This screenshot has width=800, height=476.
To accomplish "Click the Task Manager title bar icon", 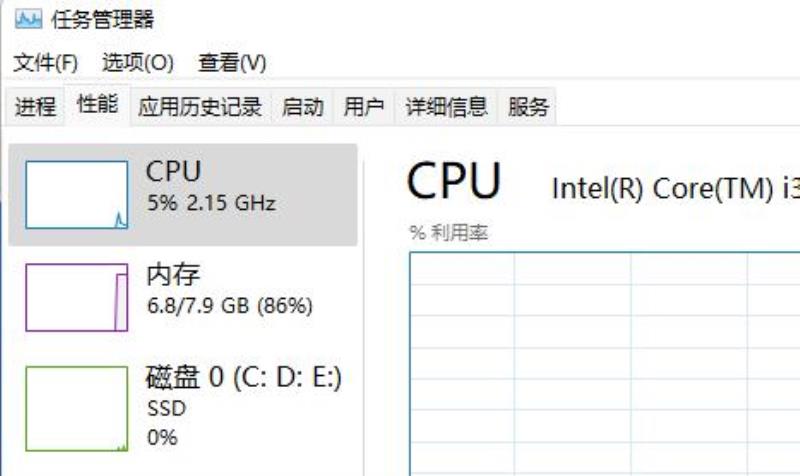I will click(x=28, y=20).
